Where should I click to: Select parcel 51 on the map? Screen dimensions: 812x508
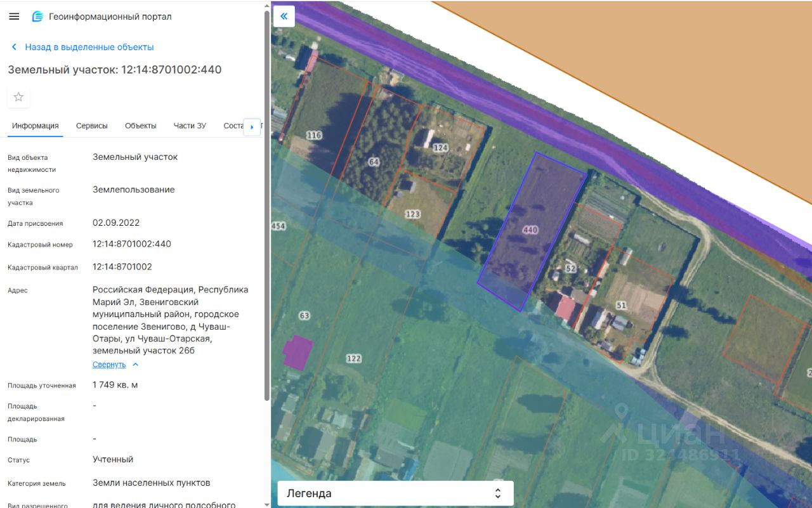tap(621, 305)
